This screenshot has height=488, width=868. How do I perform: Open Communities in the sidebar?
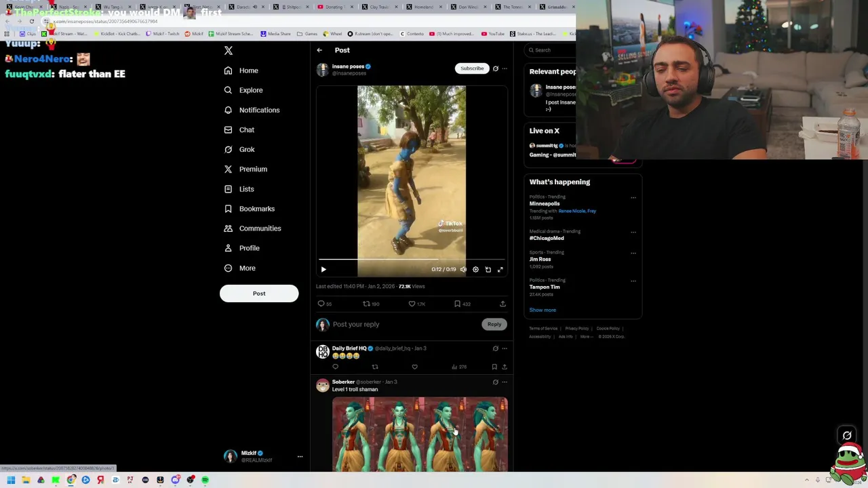(252, 228)
